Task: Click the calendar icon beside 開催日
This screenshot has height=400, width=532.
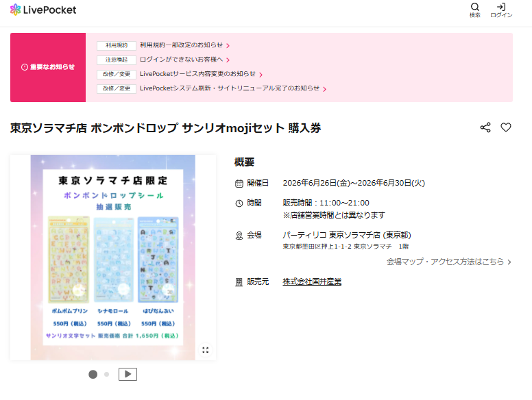Action: click(x=239, y=184)
